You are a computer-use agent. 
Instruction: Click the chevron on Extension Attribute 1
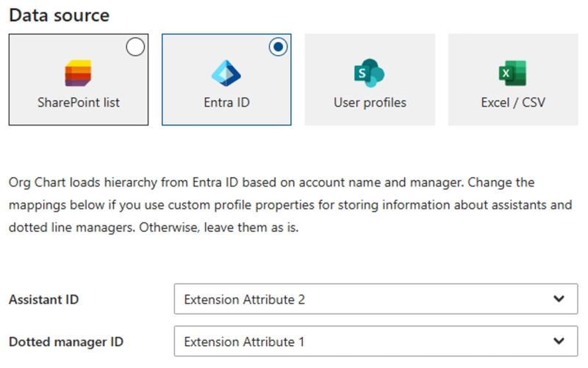pos(559,341)
